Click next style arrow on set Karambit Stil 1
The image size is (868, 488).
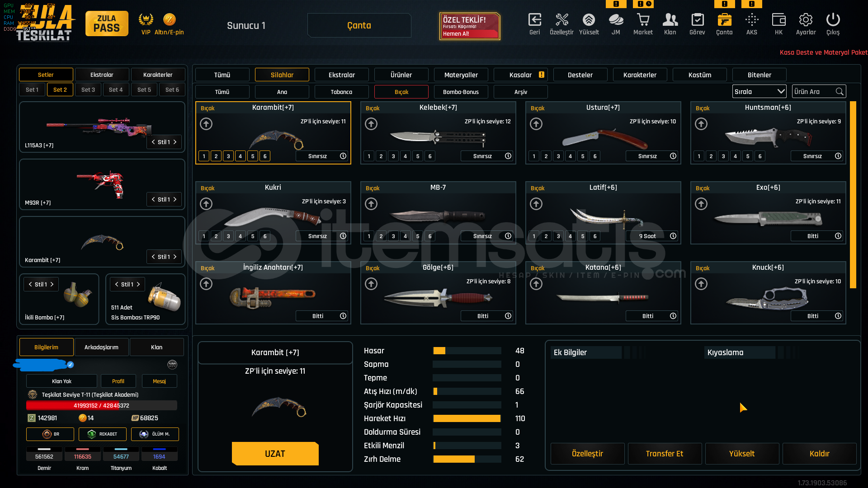pyautogui.click(x=175, y=257)
